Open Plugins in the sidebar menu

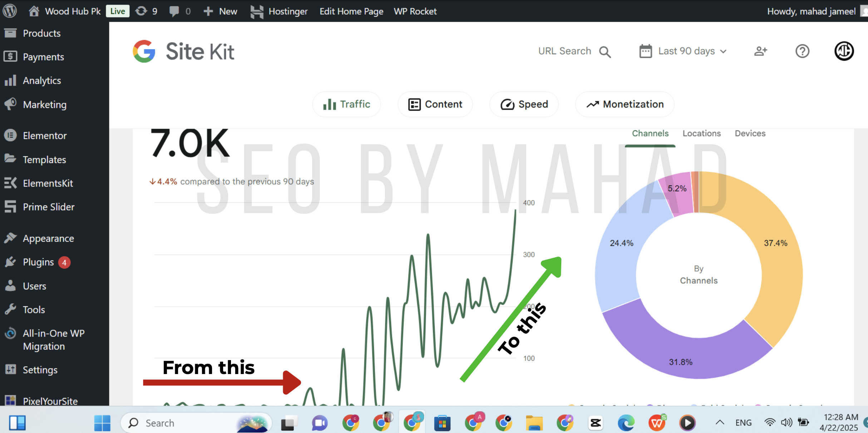(x=38, y=262)
